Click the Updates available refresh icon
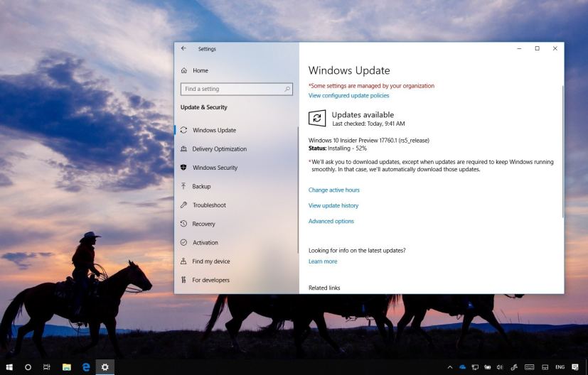 tap(317, 118)
